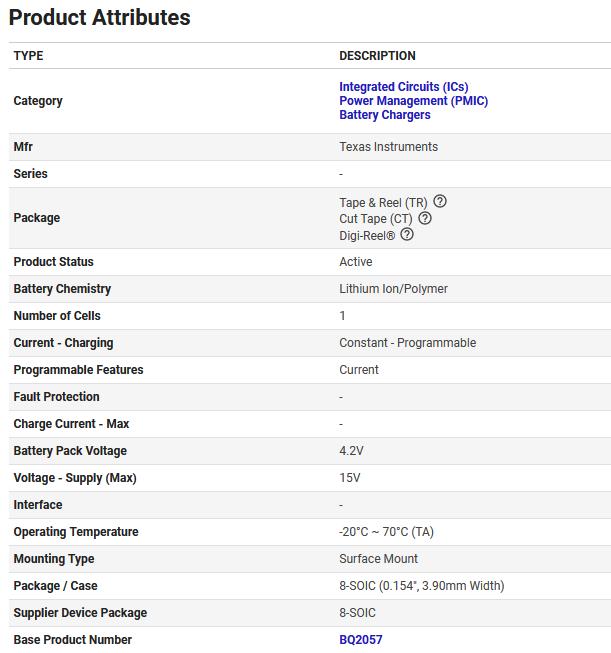This screenshot has height=653, width=611.
Task: Click the Constant - Programmable charging value
Action: coord(407,343)
